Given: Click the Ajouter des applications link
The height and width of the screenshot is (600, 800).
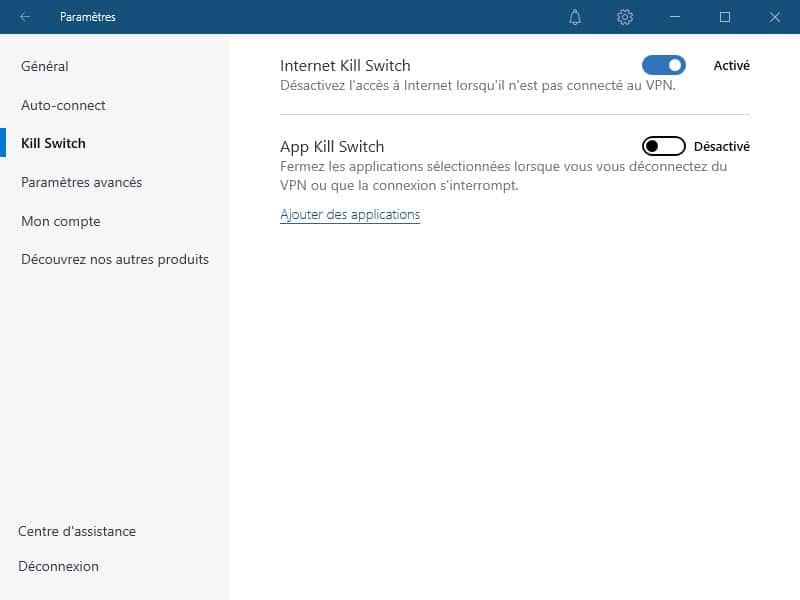Looking at the screenshot, I should (x=350, y=215).
